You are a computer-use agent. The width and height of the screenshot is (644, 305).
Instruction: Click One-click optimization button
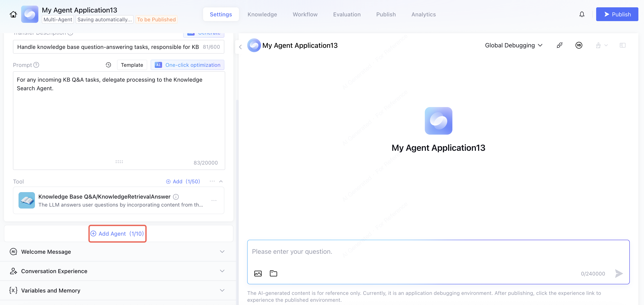(188, 65)
